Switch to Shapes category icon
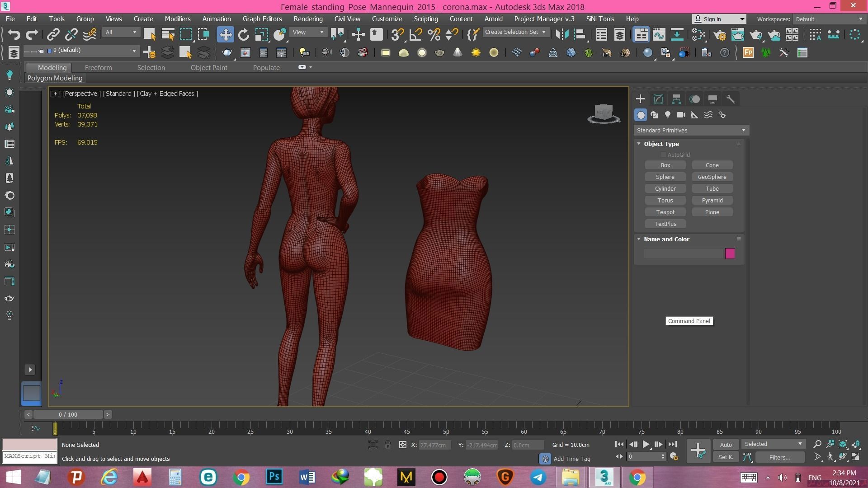 pyautogui.click(x=654, y=115)
